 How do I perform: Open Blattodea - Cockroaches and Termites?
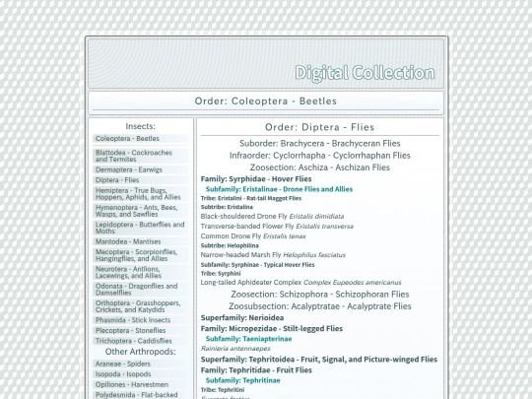pos(141,156)
